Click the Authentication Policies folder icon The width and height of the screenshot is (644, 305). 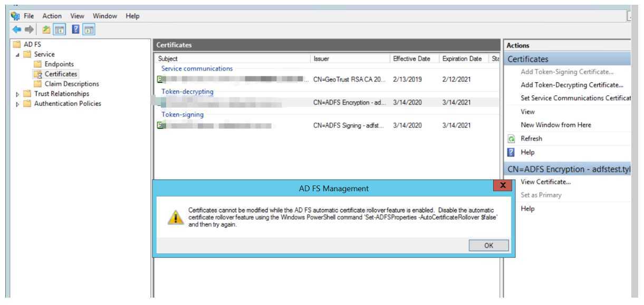[x=27, y=103]
